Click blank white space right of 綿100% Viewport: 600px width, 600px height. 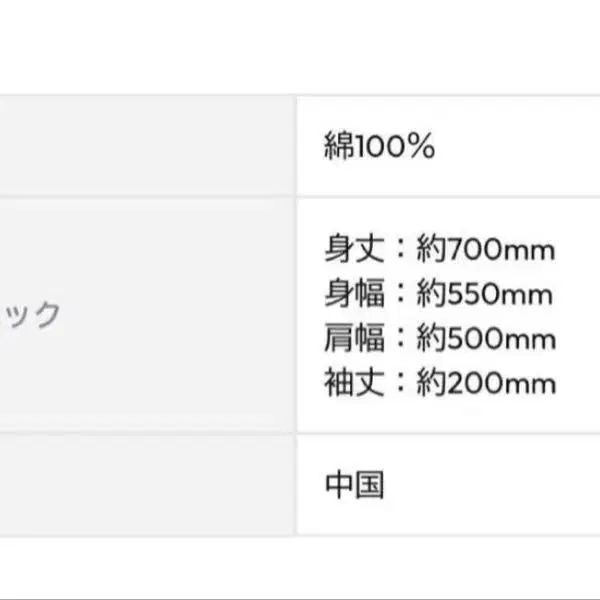pos(517,146)
